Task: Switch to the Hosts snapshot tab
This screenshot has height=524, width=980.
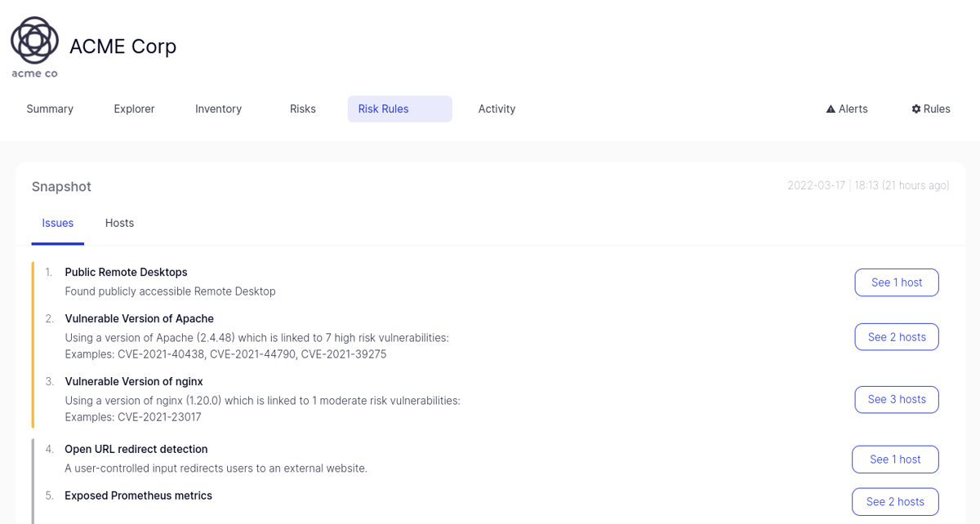Action: 119,223
